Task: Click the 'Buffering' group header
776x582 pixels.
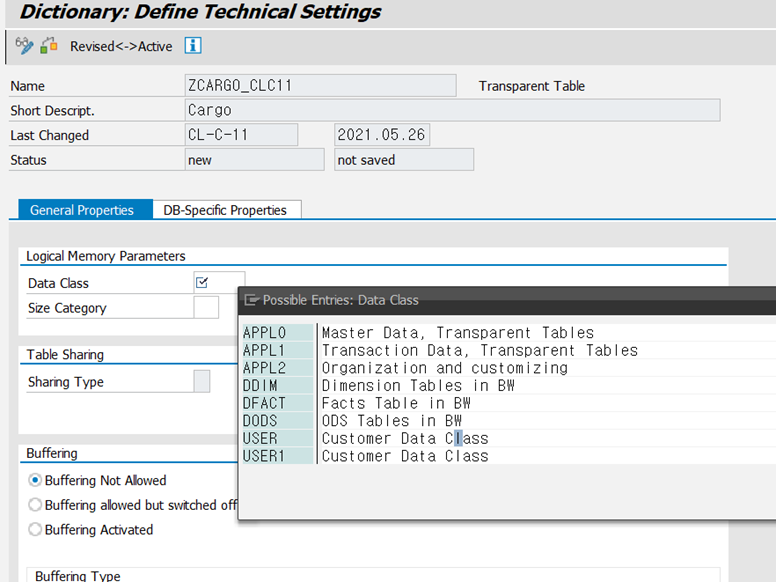Action: point(51,453)
